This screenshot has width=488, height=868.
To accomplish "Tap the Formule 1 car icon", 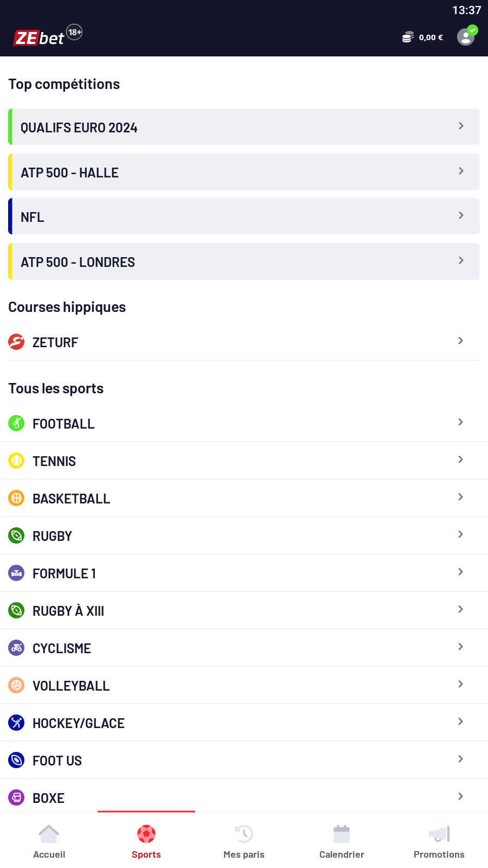I will coord(17,573).
